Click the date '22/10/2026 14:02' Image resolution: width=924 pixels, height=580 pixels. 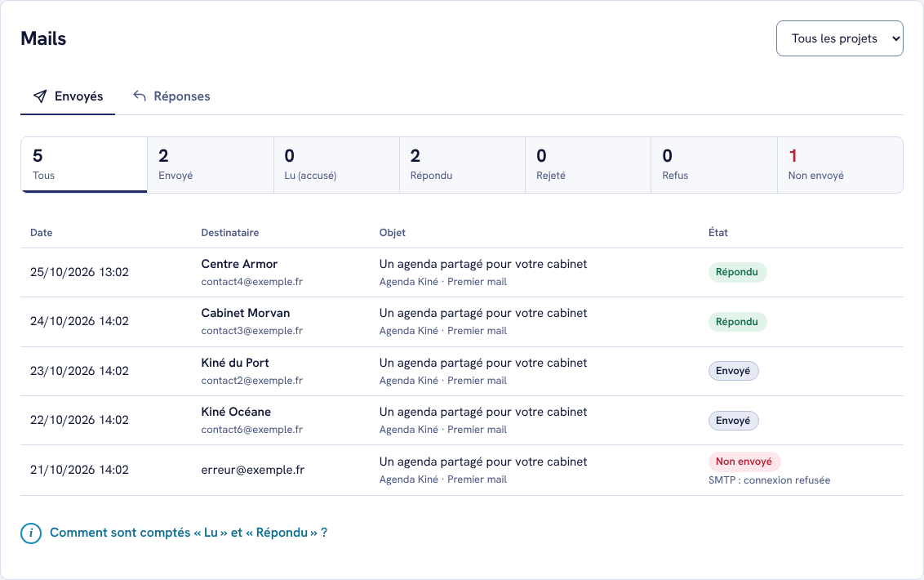(x=79, y=420)
